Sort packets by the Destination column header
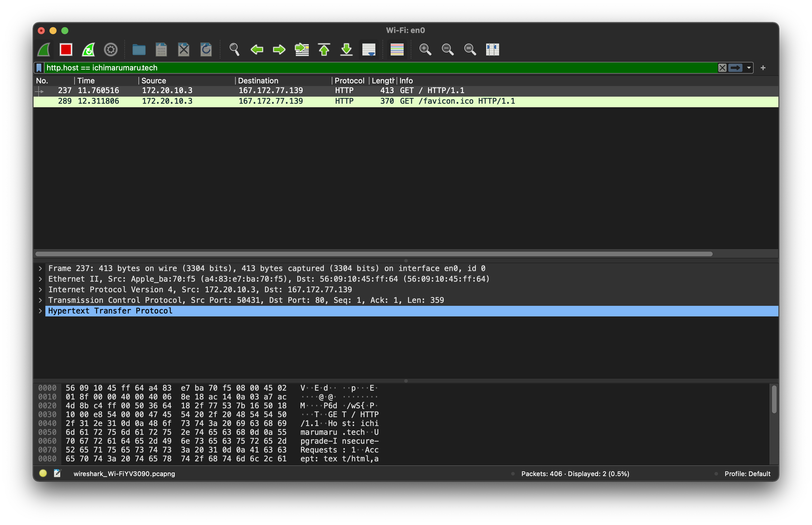Viewport: 812px width, 525px height. click(x=258, y=81)
